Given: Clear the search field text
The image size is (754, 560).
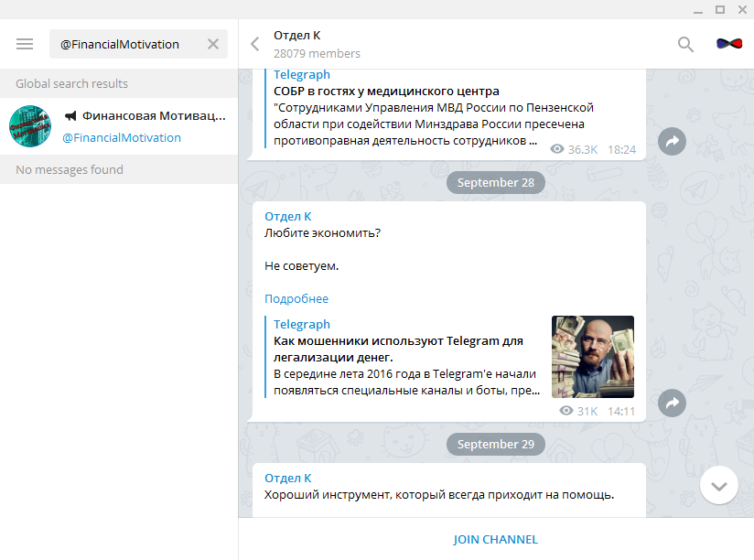Looking at the screenshot, I should (213, 44).
